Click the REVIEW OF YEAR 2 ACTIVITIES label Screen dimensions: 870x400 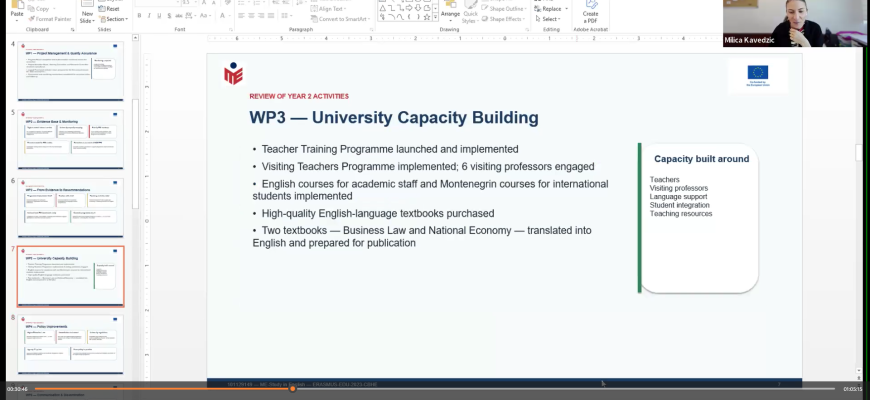(299, 97)
